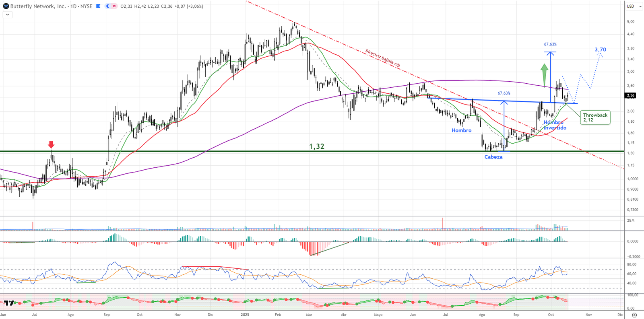Open chart settings gear in bottom-right corner
Image resolution: width=644 pixels, height=319 pixels.
pyautogui.click(x=634, y=315)
